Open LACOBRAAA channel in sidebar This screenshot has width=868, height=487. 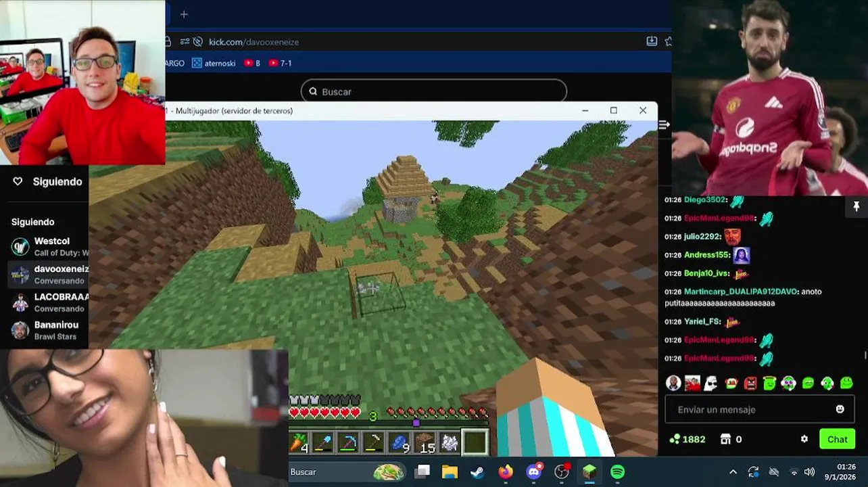[x=47, y=302]
